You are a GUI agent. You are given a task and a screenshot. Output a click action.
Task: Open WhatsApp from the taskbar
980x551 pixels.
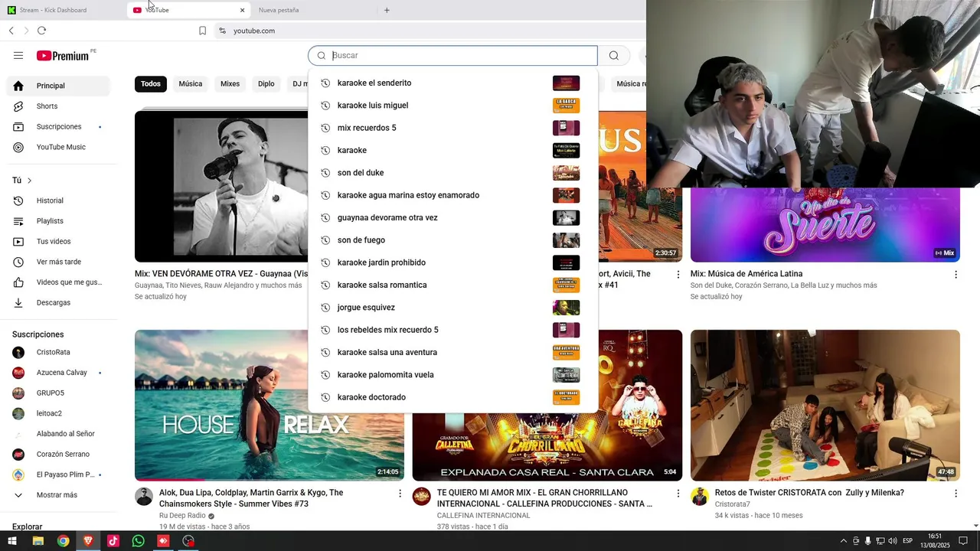[138, 541]
